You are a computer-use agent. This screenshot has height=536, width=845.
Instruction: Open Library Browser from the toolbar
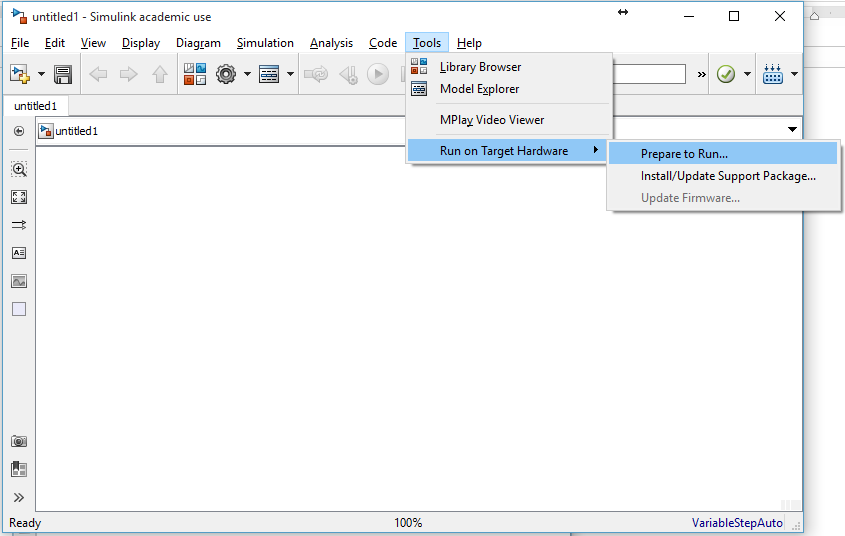[195, 74]
